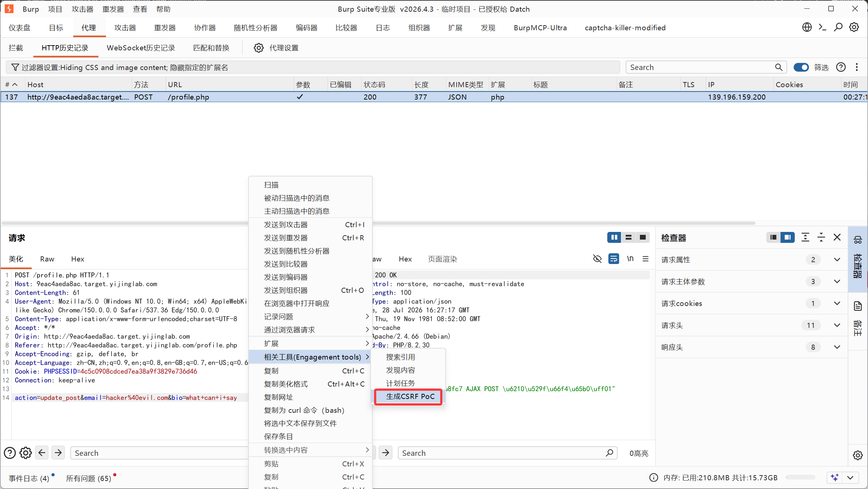Select history row 137 POST /profile.php
The width and height of the screenshot is (868, 489).
tap(434, 97)
